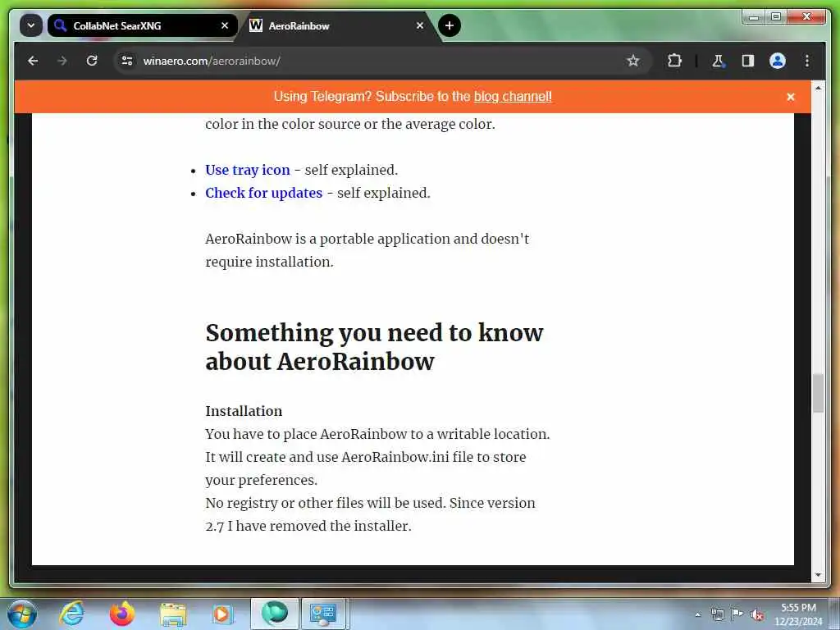Image resolution: width=840 pixels, height=630 pixels.
Task: Reload the current page
Action: [92, 61]
